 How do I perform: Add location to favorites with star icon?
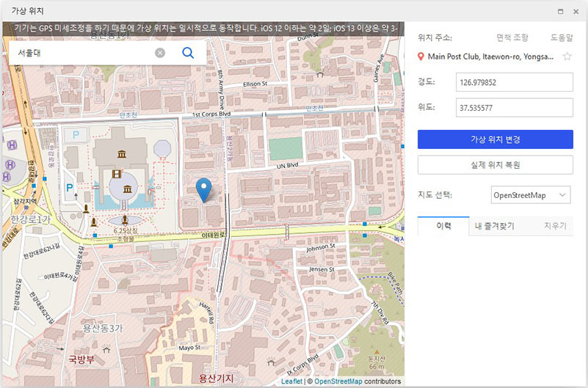click(567, 56)
